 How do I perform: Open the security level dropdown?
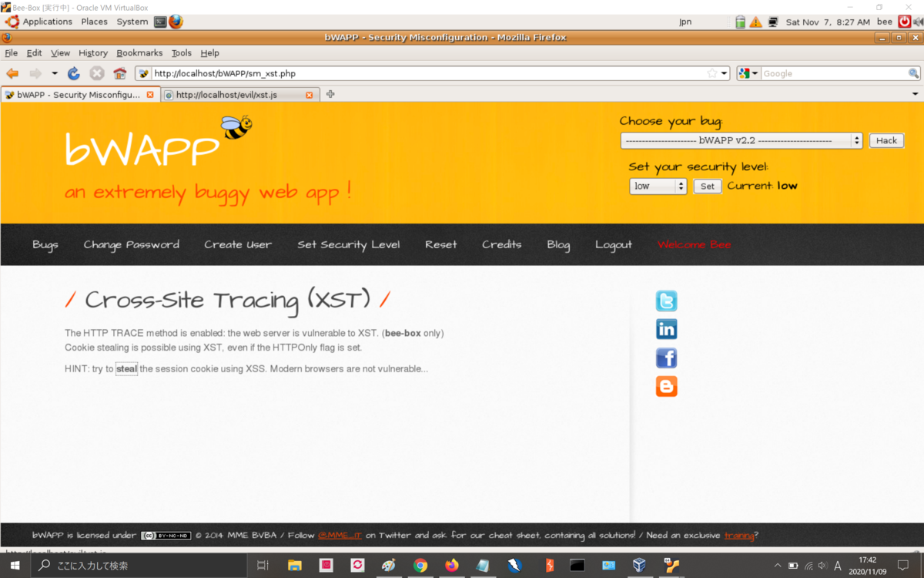coord(658,186)
